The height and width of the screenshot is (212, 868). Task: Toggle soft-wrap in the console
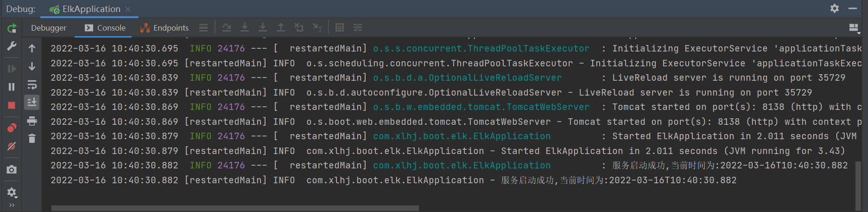click(32, 84)
